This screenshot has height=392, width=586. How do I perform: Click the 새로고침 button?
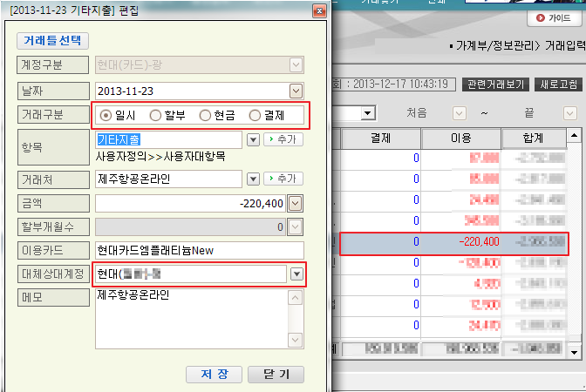pos(559,84)
